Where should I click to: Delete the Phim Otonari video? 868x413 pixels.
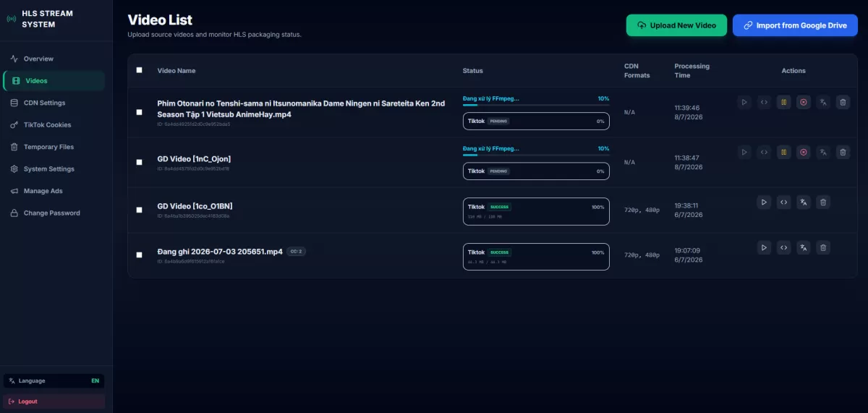[x=843, y=103]
